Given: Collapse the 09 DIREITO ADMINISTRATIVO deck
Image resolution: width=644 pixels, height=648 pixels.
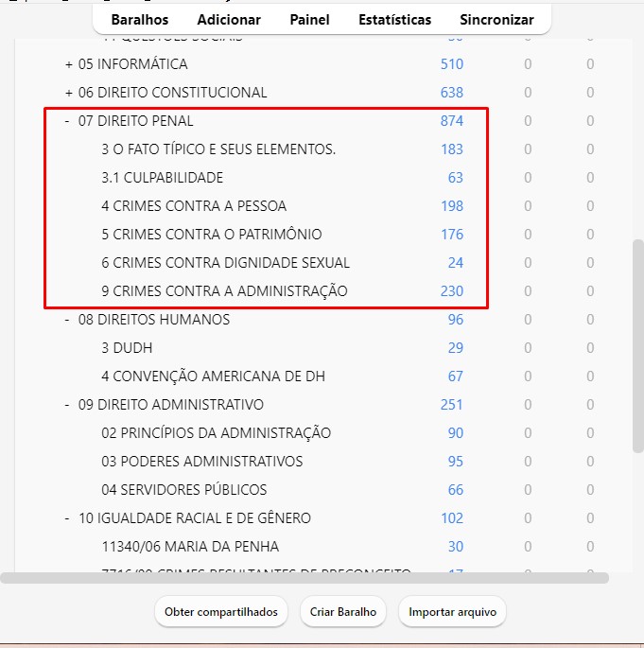Looking at the screenshot, I should click(x=67, y=405).
